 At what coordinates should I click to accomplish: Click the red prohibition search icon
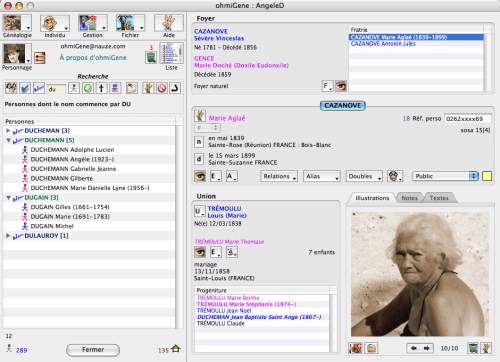pos(162,88)
